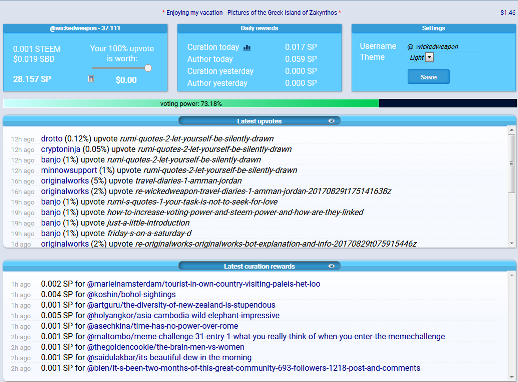
Task: Click the Curation yesterday label
Action: click(x=220, y=71)
